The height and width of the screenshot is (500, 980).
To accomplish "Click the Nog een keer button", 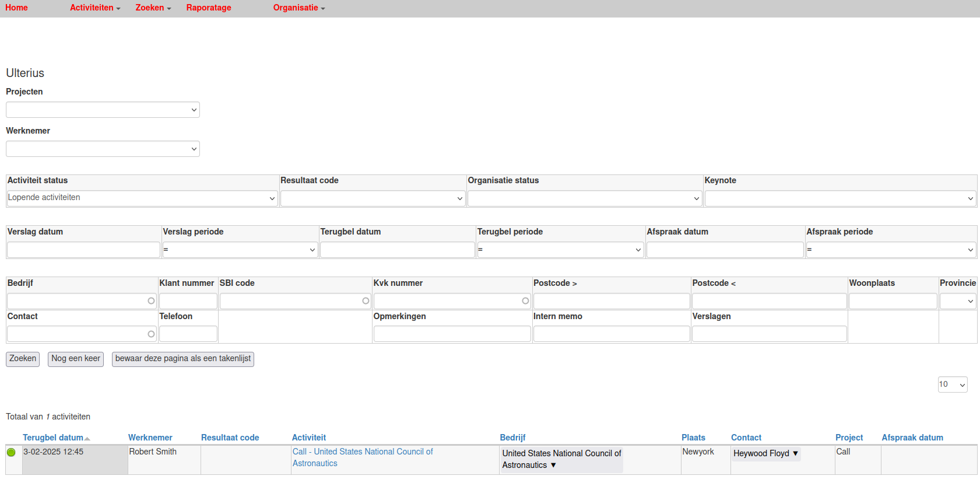I will (x=76, y=359).
